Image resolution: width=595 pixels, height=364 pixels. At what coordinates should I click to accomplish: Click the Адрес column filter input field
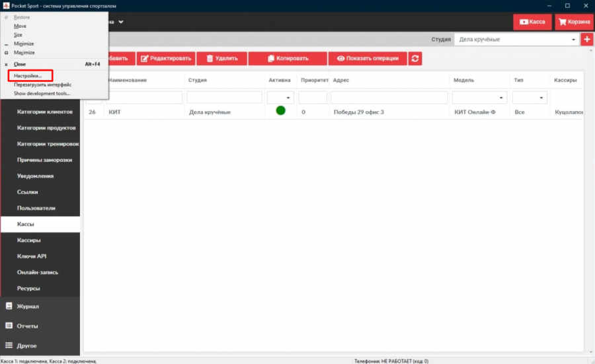tap(389, 98)
